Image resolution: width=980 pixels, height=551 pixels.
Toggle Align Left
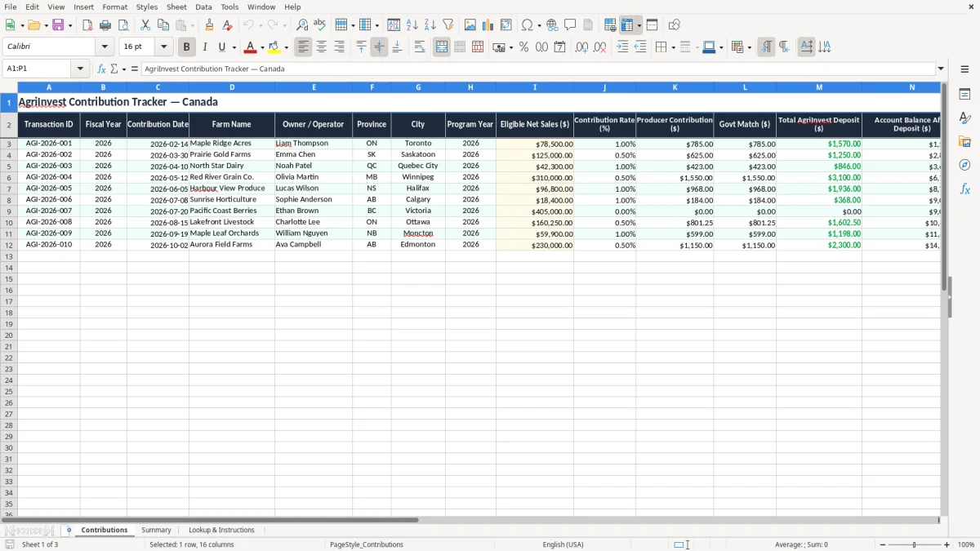pos(303,47)
